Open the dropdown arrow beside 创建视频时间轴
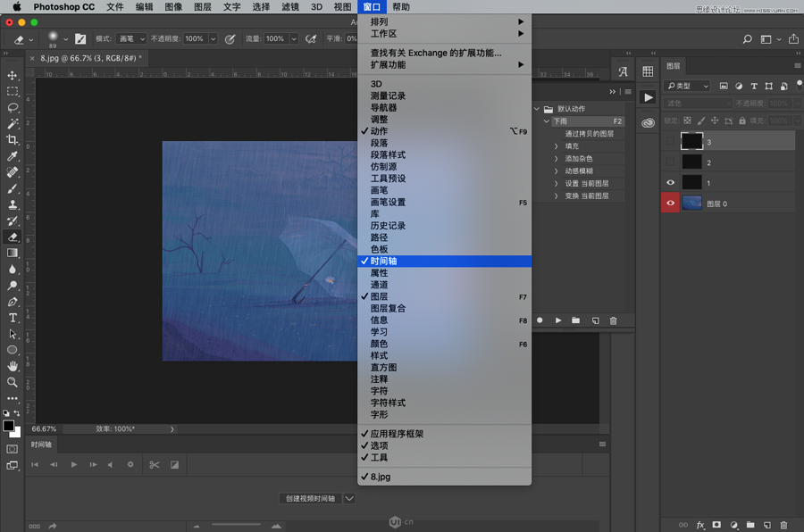804x532 pixels. 349,498
